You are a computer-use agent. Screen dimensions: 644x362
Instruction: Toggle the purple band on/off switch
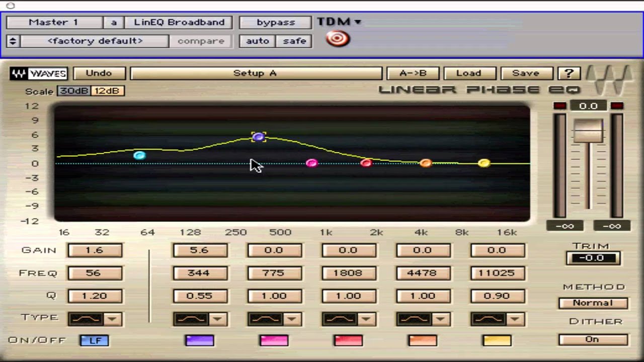click(x=200, y=340)
